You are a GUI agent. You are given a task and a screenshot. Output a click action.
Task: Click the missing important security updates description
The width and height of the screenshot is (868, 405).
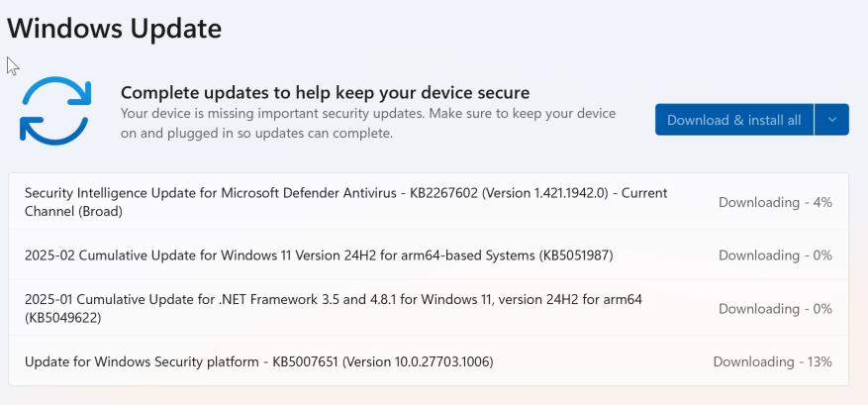[368, 124]
